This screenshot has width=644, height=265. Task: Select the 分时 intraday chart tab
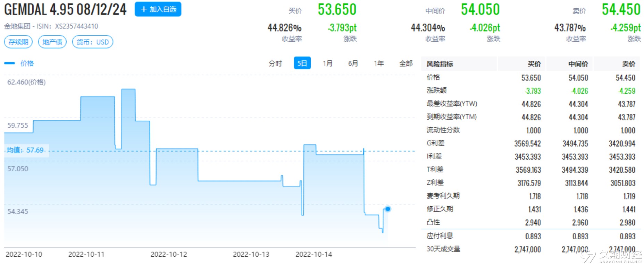[x=275, y=63]
